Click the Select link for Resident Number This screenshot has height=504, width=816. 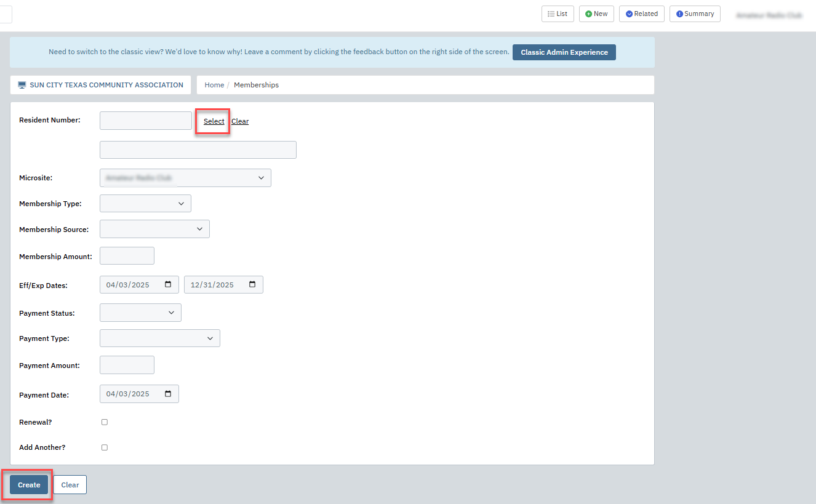(x=214, y=121)
